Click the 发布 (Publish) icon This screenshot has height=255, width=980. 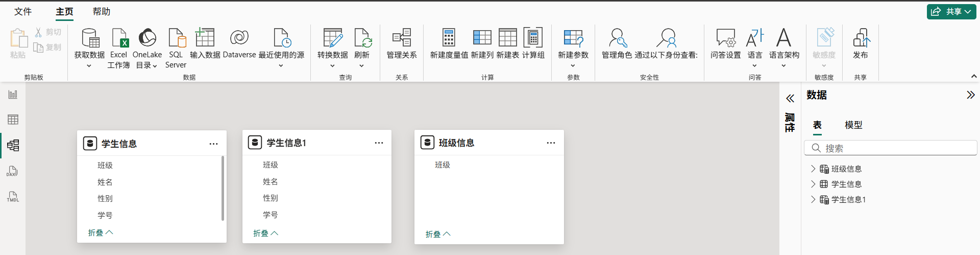click(861, 38)
